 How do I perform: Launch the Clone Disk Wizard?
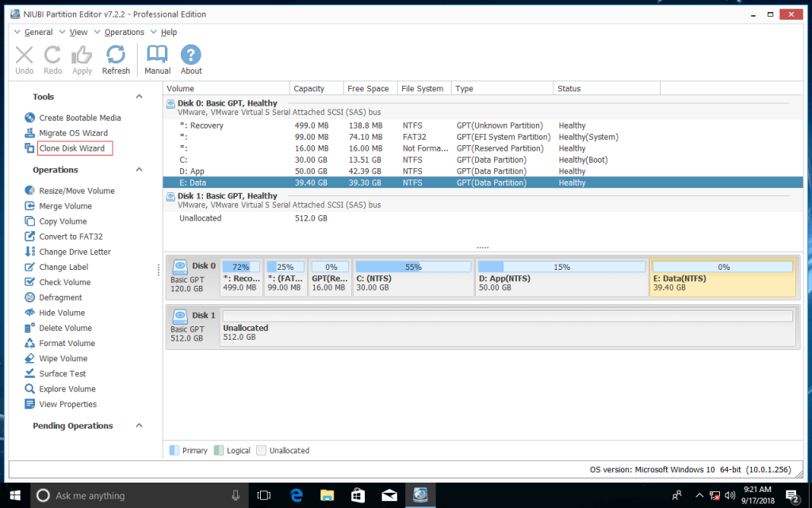(72, 148)
